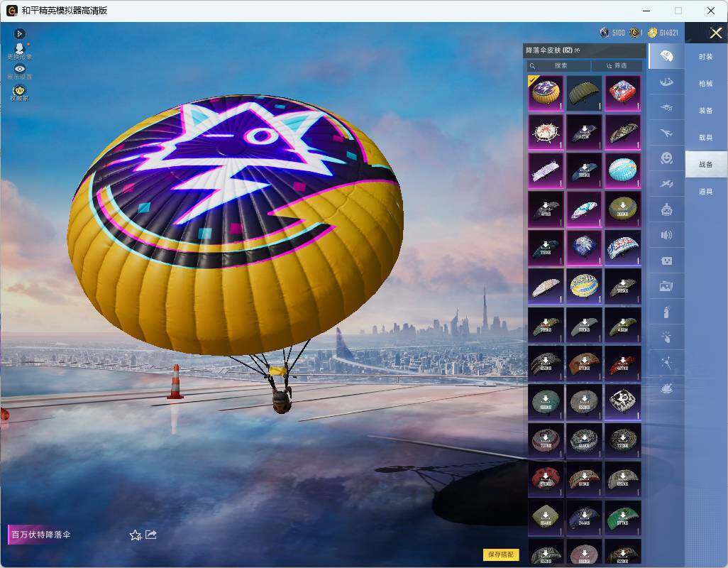Toggle the eye display settings icon

(19, 72)
